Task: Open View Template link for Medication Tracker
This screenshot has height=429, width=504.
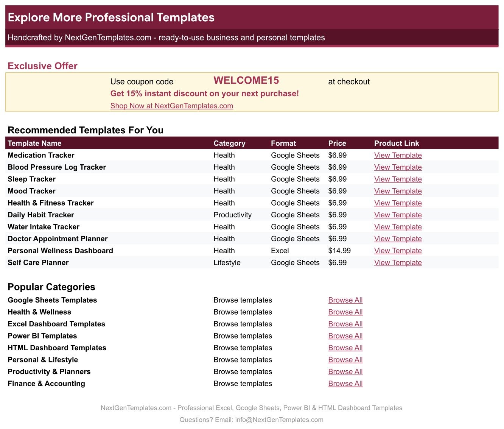Action: coord(398,155)
